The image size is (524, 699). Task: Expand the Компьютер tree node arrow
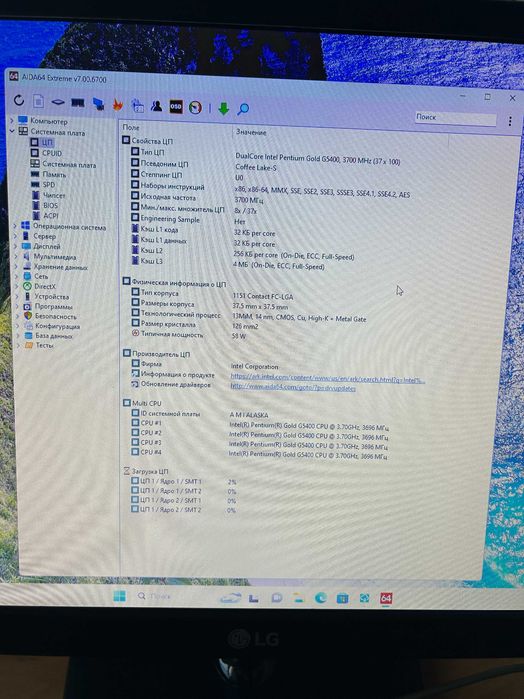coord(12,120)
